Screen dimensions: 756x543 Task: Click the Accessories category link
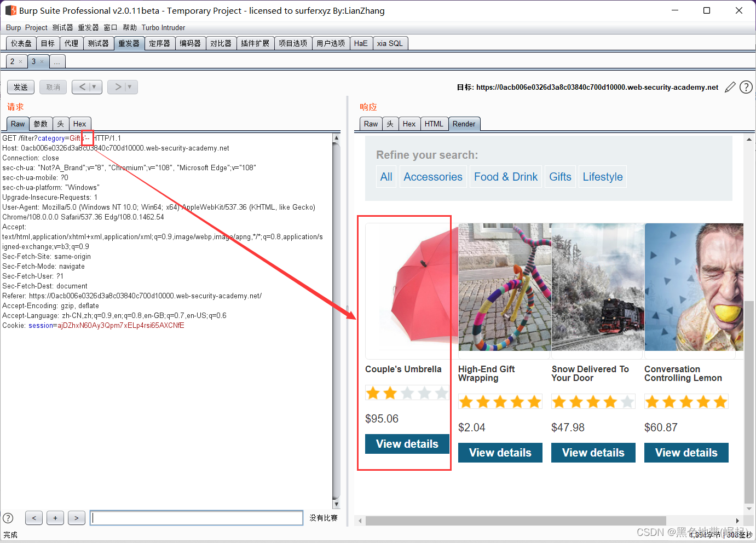pyautogui.click(x=433, y=177)
